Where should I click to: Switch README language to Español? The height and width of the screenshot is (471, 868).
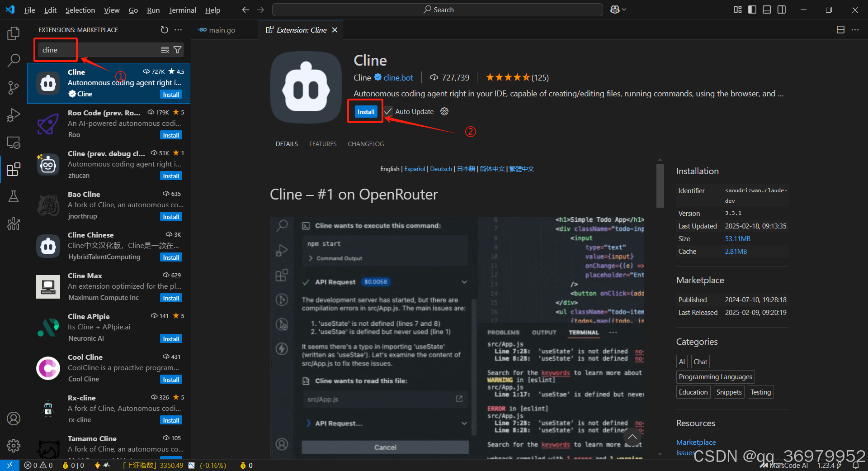415,169
